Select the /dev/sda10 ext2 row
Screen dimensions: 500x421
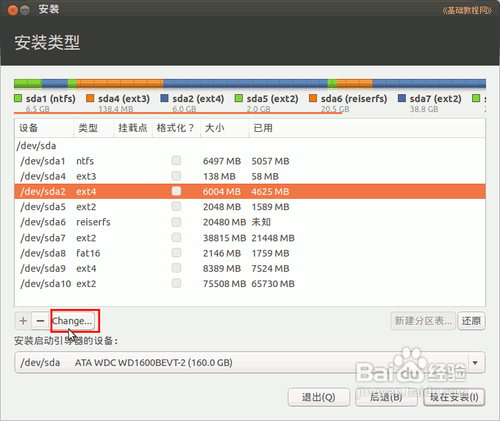[250, 284]
